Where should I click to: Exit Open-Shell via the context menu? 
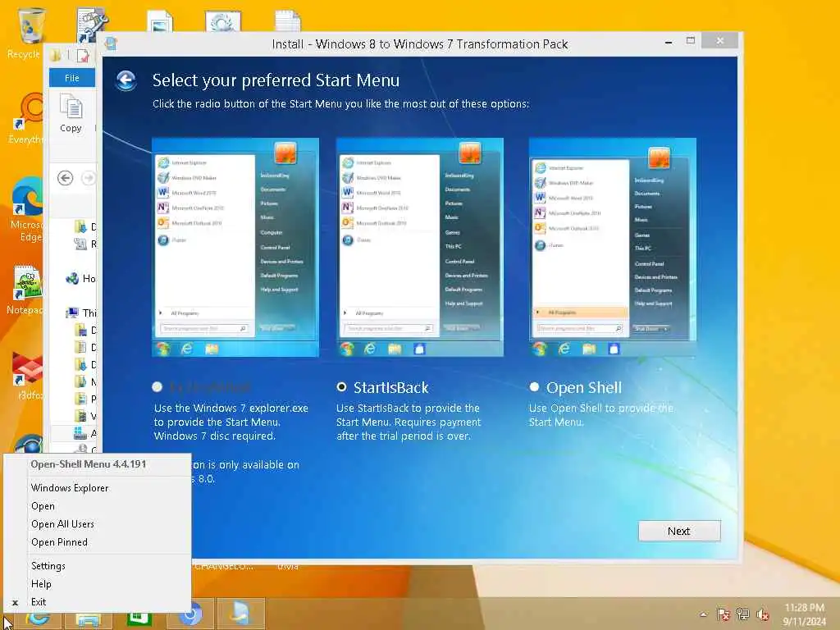coord(39,602)
